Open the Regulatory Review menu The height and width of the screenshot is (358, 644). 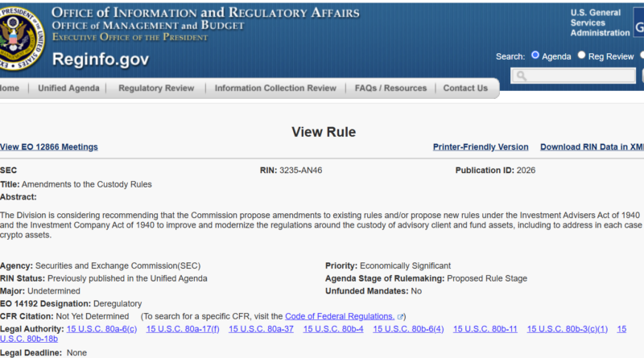[156, 88]
